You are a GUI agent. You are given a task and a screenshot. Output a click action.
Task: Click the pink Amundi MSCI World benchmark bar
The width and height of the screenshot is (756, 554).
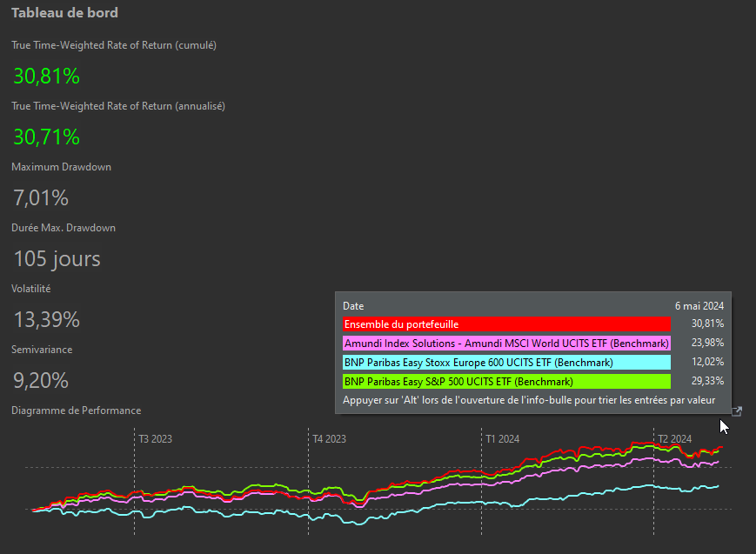[506, 343]
